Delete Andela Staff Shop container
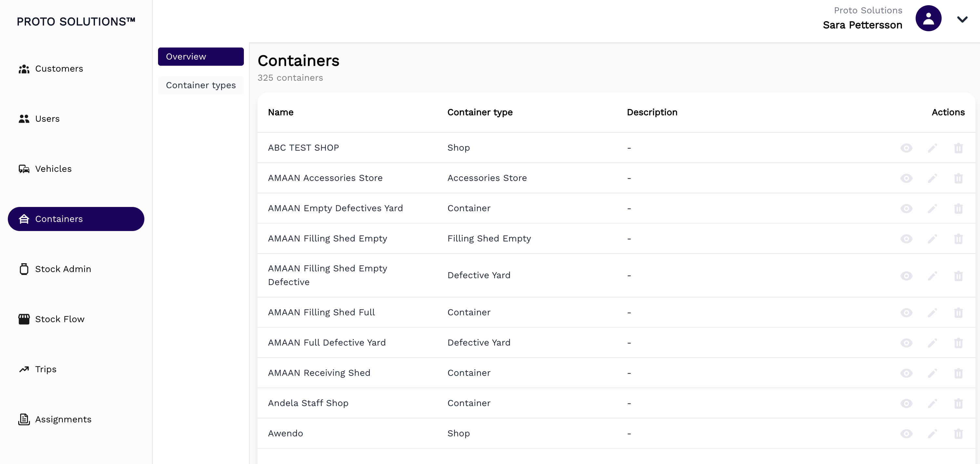 click(958, 403)
